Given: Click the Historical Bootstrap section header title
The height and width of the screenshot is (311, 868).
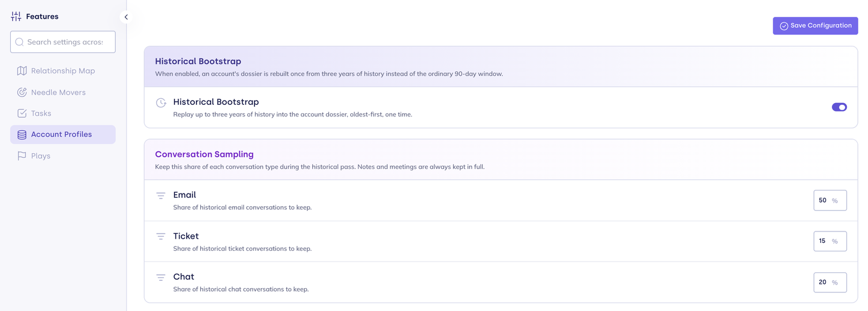Looking at the screenshot, I should click(198, 61).
